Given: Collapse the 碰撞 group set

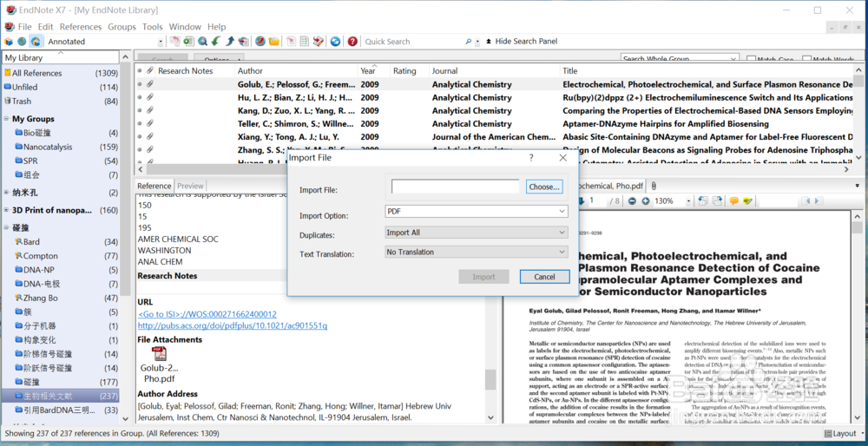Looking at the screenshot, I should coord(7,227).
